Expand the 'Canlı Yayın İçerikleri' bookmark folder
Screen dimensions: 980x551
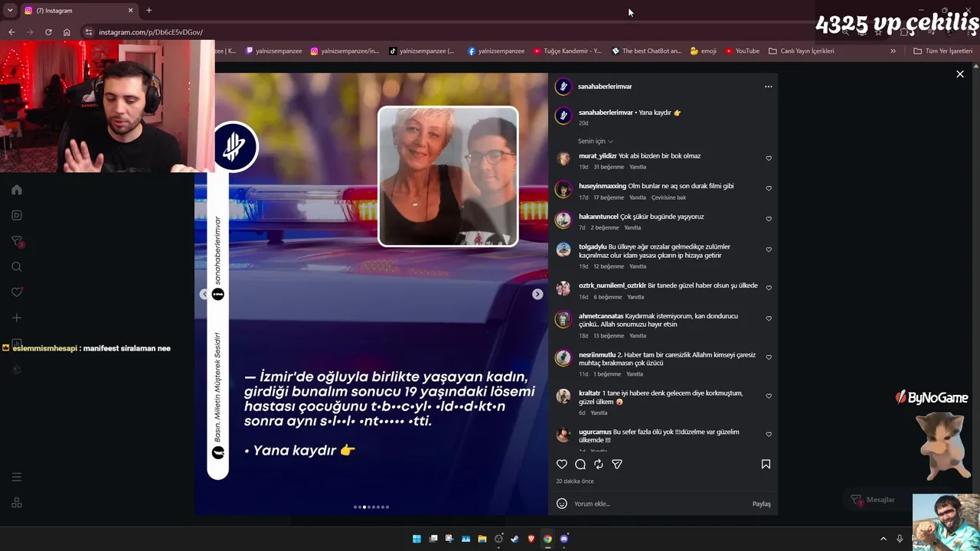tap(802, 51)
